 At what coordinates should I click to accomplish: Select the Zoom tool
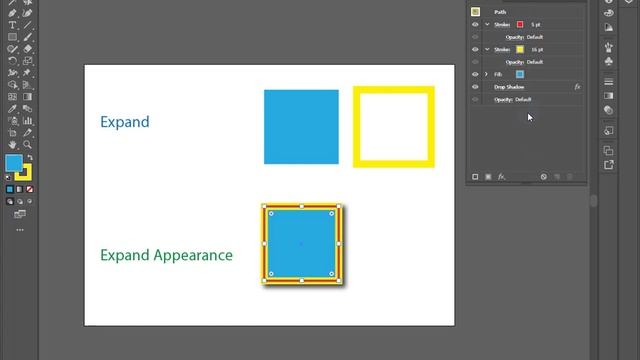pos(27,144)
